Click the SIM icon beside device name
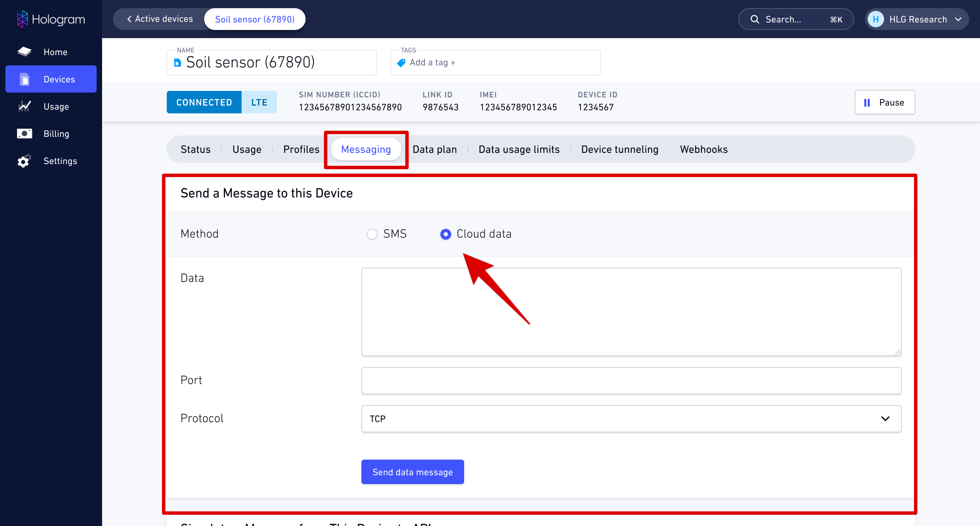This screenshot has height=526, width=980. point(177,62)
